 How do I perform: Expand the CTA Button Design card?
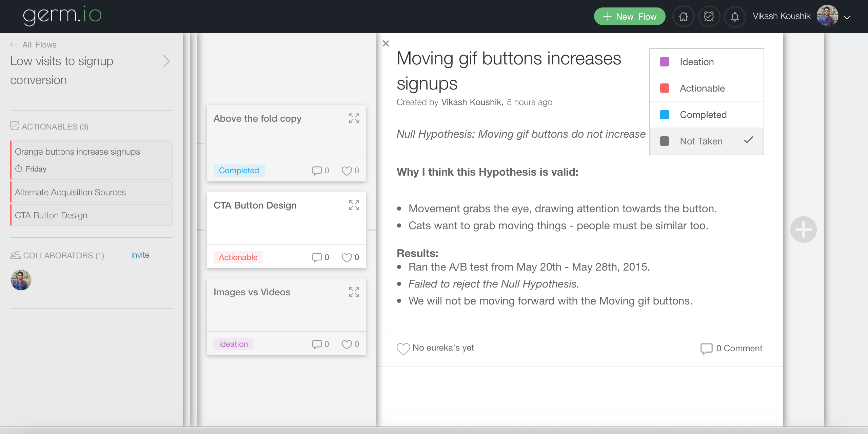[354, 205]
